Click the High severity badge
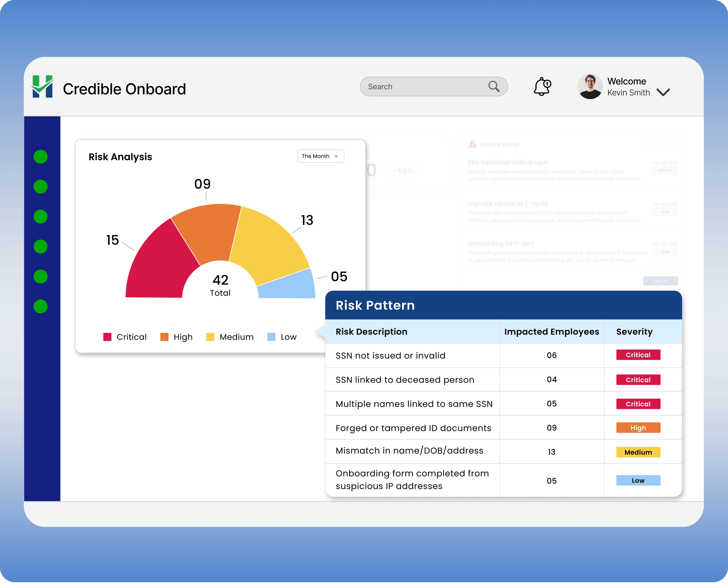This screenshot has width=728, height=583. coord(638,428)
